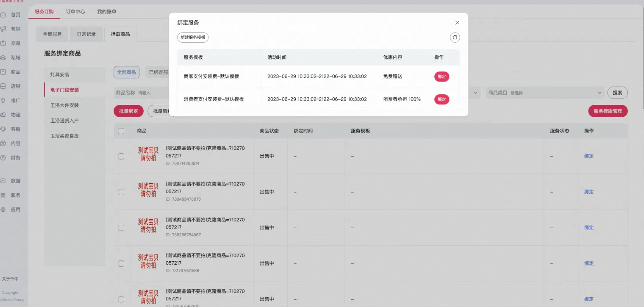Open the 财务 finance sidebar icon
The height and width of the screenshot is (307, 644).
(x=3, y=158)
